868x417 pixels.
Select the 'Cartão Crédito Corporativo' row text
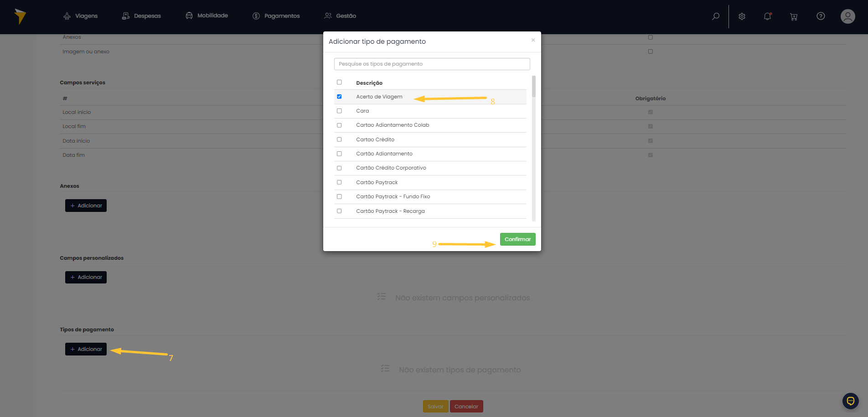(x=391, y=168)
